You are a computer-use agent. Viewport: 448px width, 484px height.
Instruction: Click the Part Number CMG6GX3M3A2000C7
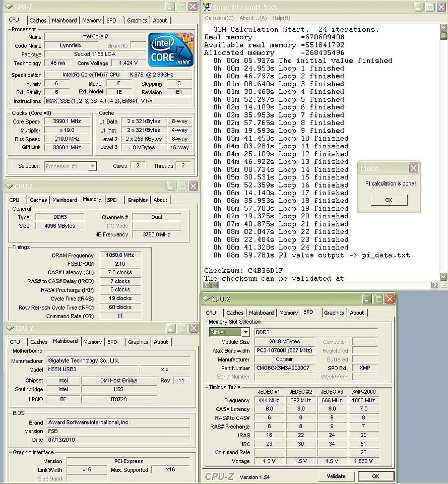pos(285,368)
